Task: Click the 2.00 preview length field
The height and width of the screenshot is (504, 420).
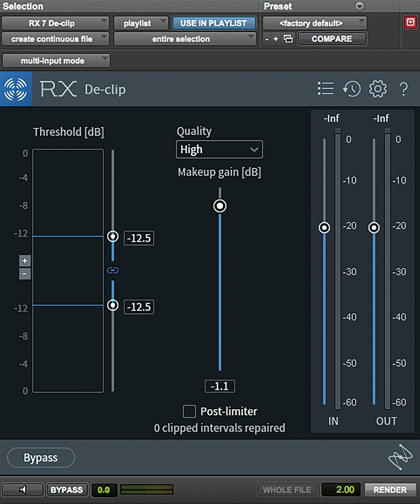Action: click(x=342, y=490)
